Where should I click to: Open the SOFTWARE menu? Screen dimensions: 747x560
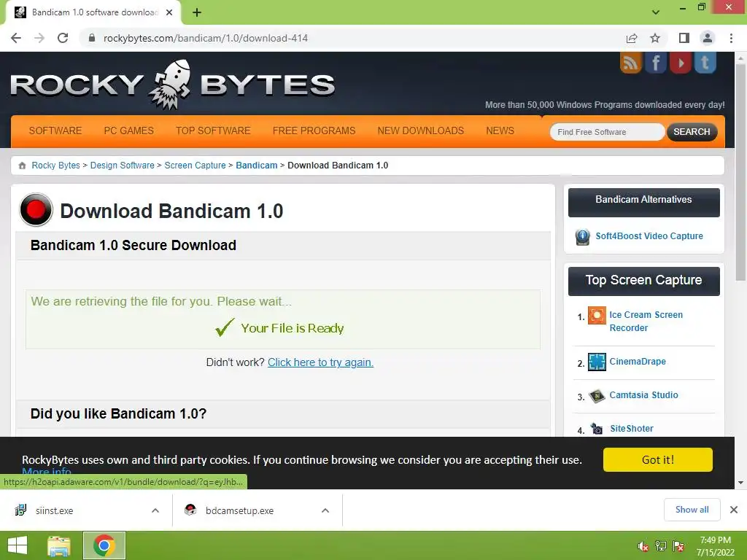point(55,131)
